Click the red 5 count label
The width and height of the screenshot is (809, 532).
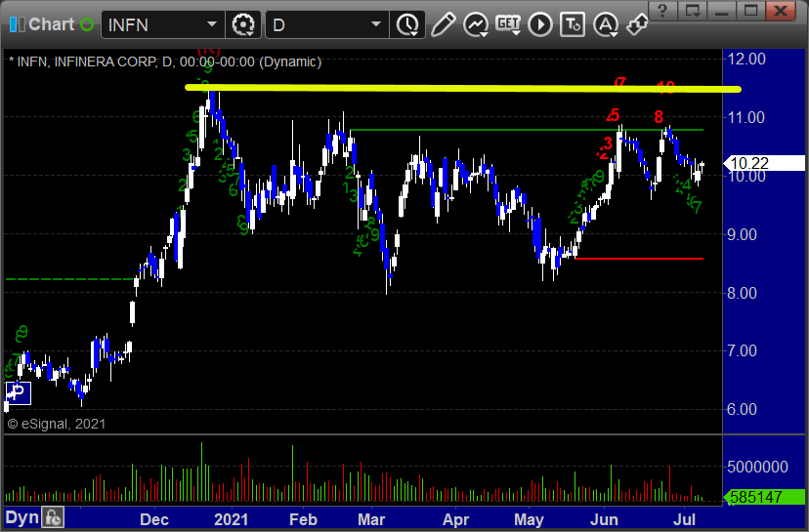(x=614, y=114)
